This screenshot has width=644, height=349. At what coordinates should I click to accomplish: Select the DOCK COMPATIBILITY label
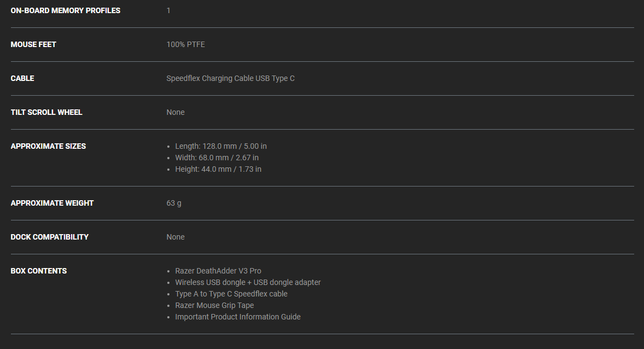pos(49,237)
